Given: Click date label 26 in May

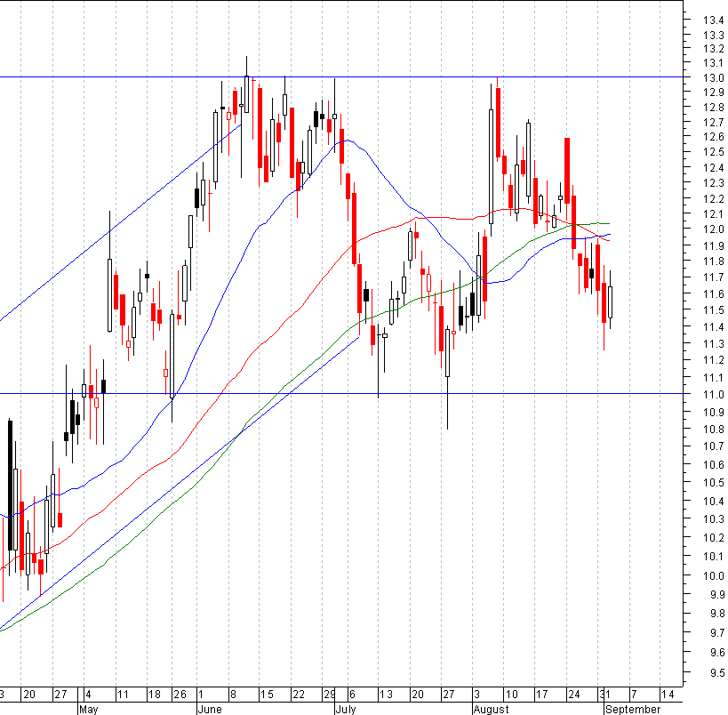Looking at the screenshot, I should [180, 695].
